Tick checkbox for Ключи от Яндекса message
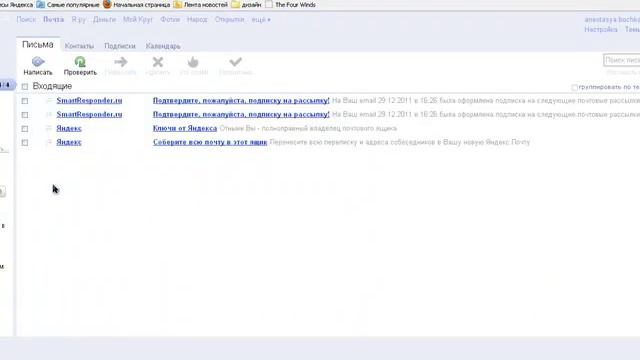 pos(25,129)
